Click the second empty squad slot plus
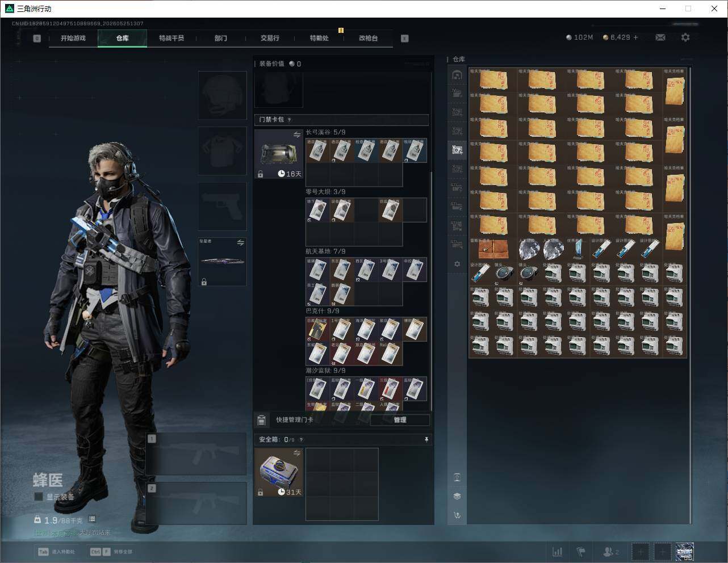The height and width of the screenshot is (563, 728). 662,552
